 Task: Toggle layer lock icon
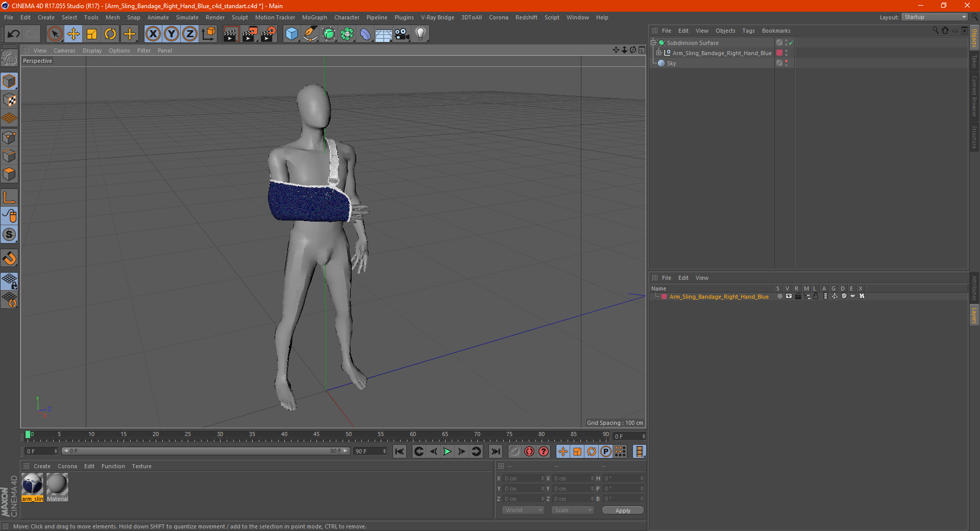click(x=816, y=296)
